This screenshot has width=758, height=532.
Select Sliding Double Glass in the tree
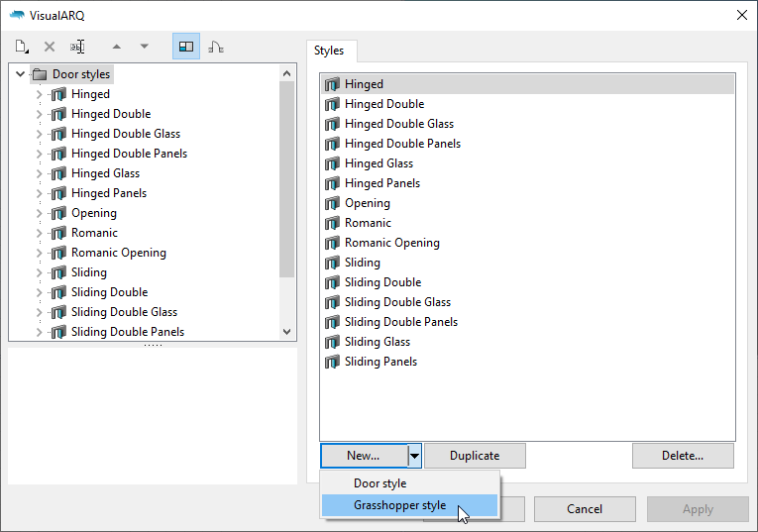124,312
